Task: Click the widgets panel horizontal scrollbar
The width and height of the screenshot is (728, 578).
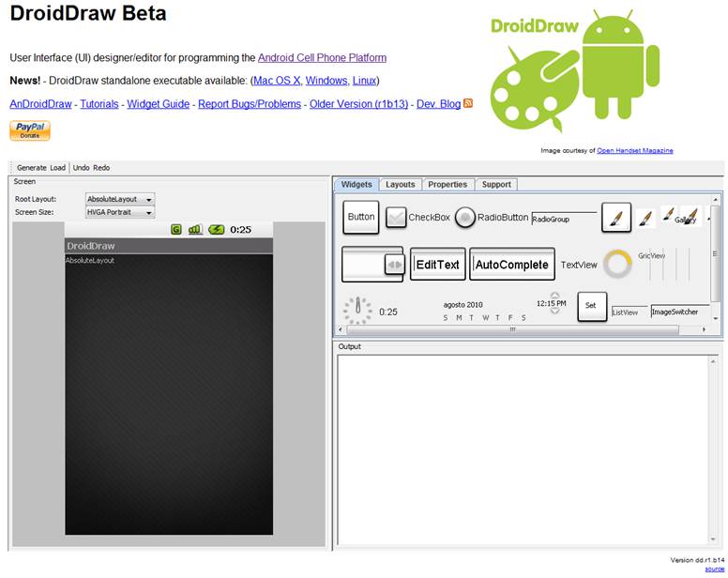Action: click(512, 329)
